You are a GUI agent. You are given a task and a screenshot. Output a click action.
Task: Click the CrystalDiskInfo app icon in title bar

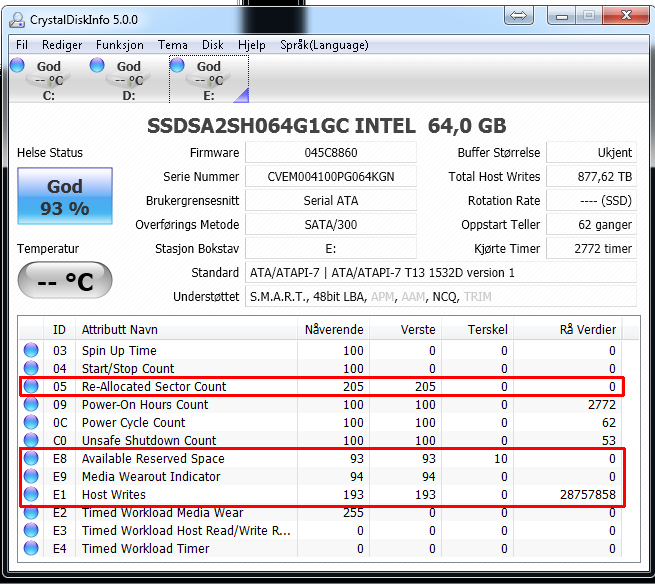(x=17, y=20)
